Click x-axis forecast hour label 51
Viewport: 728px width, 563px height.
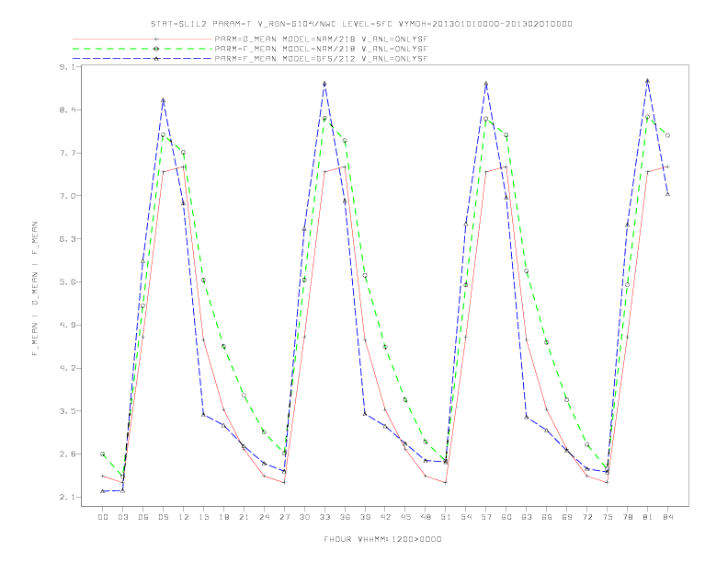coord(446,517)
